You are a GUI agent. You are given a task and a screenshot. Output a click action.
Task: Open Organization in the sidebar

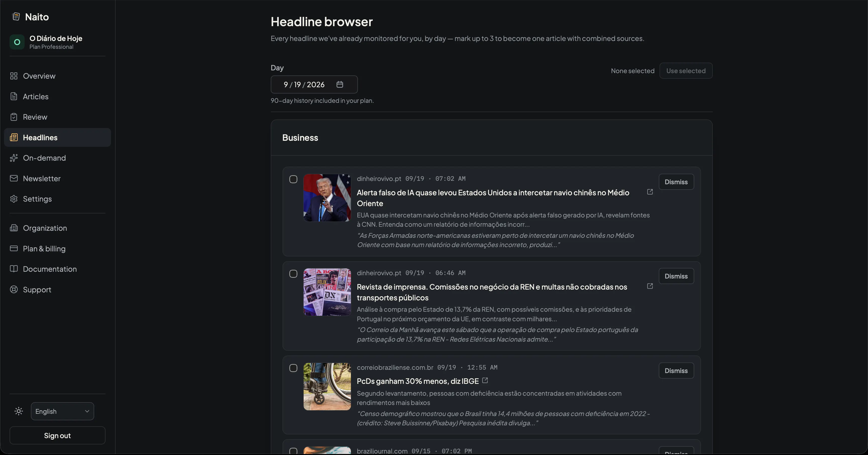58,228
